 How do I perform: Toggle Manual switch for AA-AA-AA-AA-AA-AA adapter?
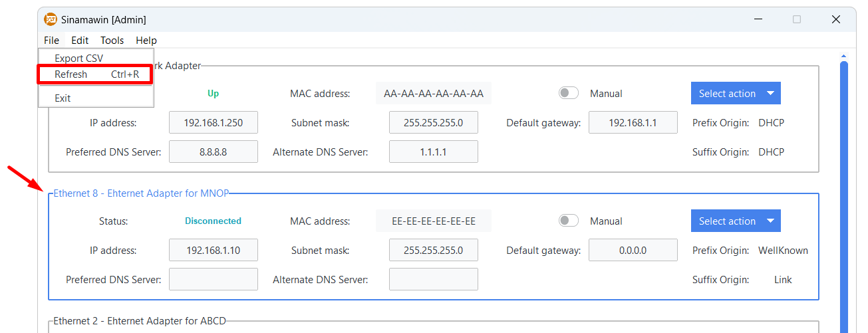[x=569, y=94]
